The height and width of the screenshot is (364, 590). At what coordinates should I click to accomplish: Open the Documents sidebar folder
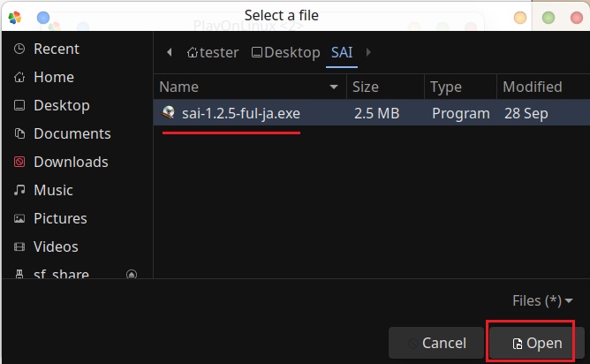(72, 134)
